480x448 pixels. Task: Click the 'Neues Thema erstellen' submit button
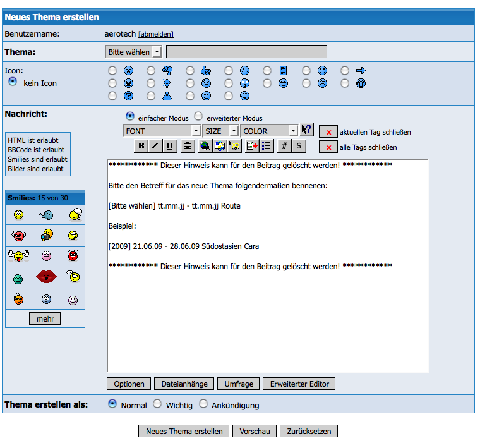point(184,431)
